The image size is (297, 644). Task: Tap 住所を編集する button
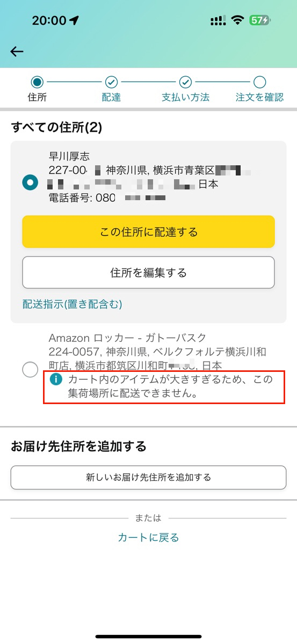148,273
